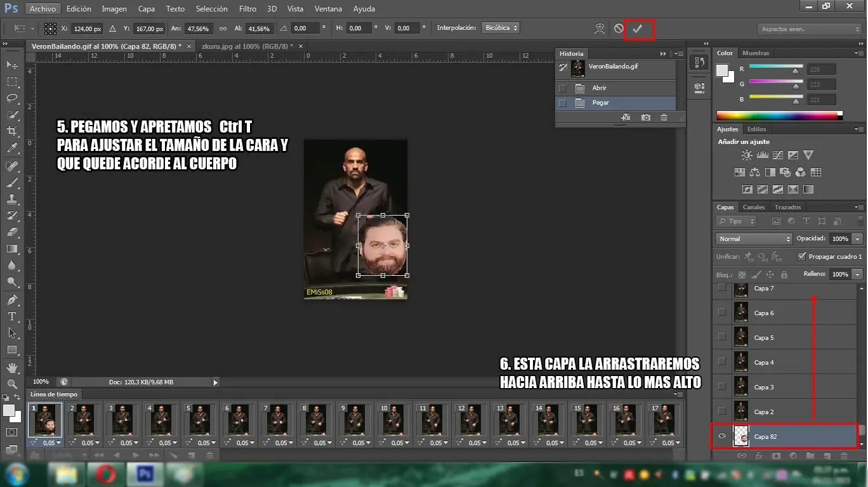Expand the status bar info arrow
This screenshot has width=868, height=487.
pyautogui.click(x=215, y=382)
